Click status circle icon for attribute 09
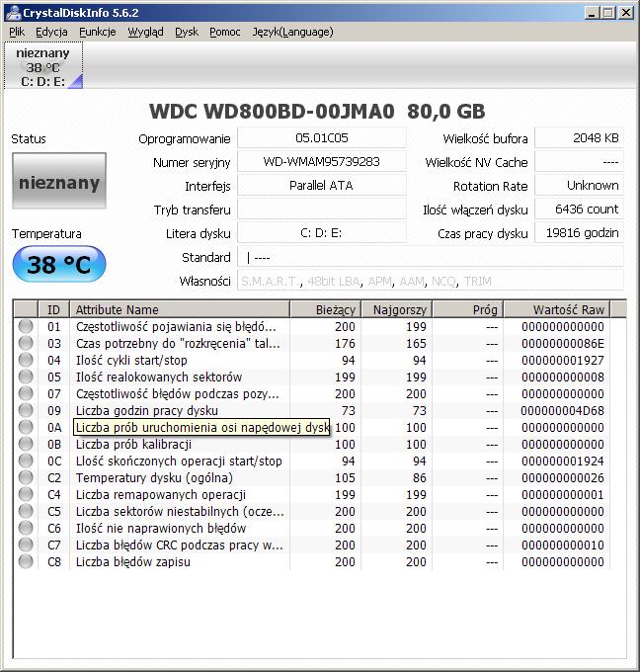The image size is (640, 672). coord(26,410)
